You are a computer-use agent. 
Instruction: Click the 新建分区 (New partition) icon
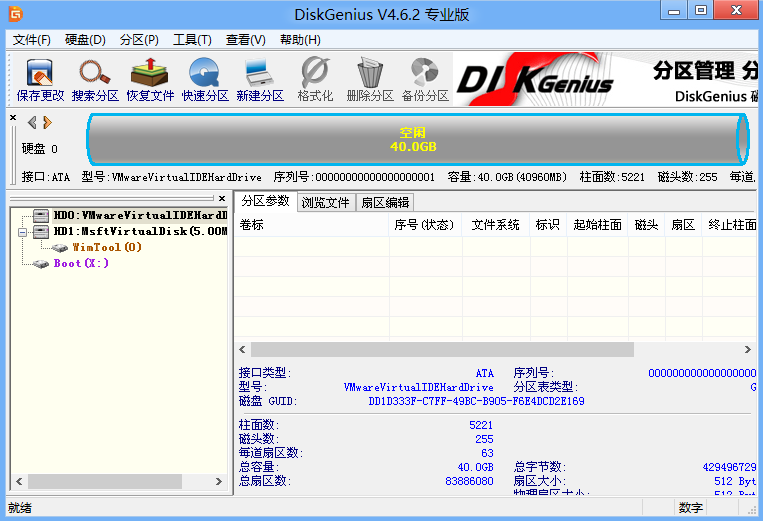pyautogui.click(x=260, y=80)
